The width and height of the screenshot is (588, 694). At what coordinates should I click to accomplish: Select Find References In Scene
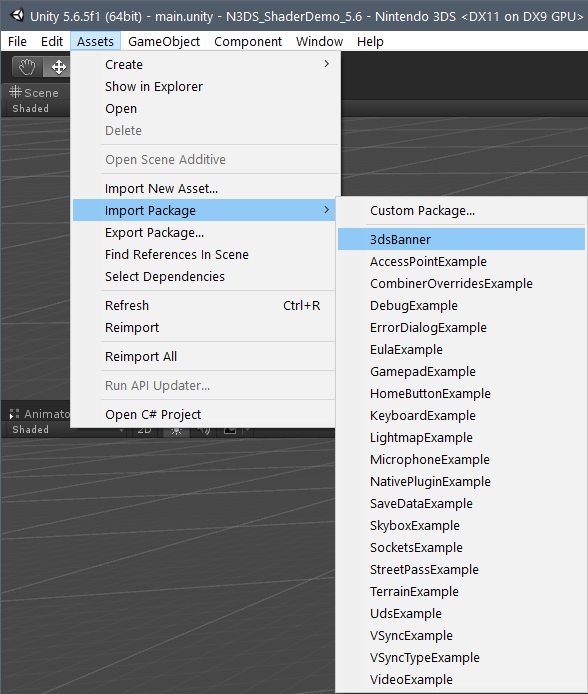pos(205,254)
